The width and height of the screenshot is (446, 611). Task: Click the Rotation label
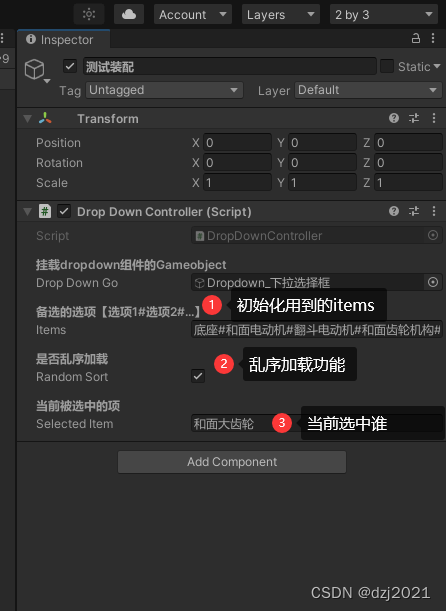(59, 162)
